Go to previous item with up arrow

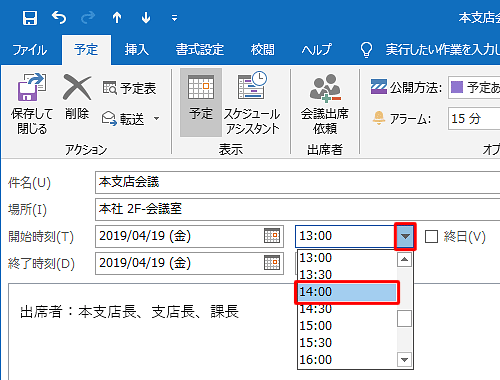click(117, 17)
